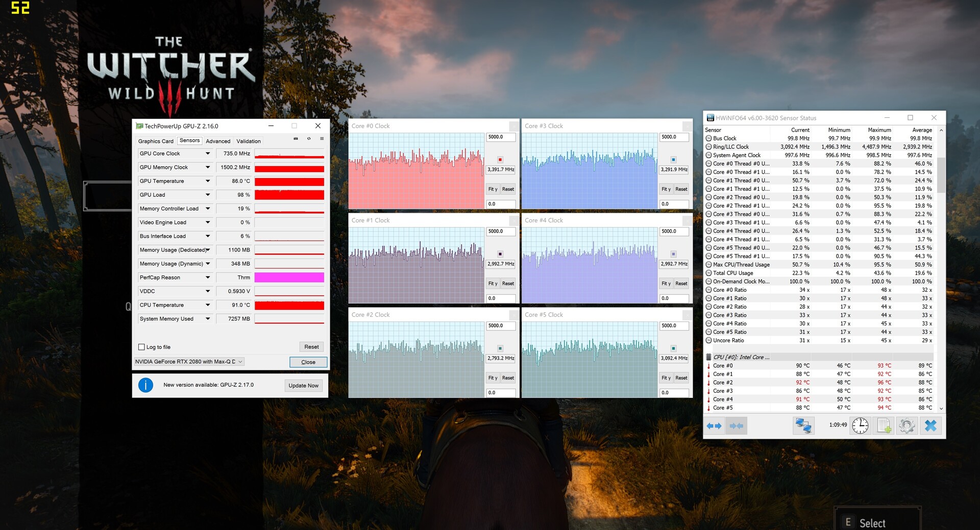Screen dimensions: 980x530
Task: Click the purple color swatch in Core #4 Clock
Action: pyautogui.click(x=673, y=254)
